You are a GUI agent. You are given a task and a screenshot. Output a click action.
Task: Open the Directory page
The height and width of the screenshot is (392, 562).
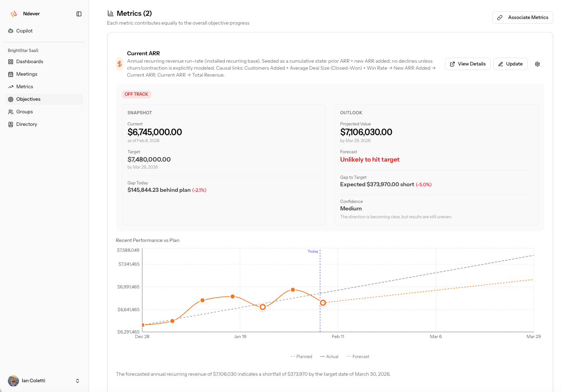pyautogui.click(x=26, y=124)
